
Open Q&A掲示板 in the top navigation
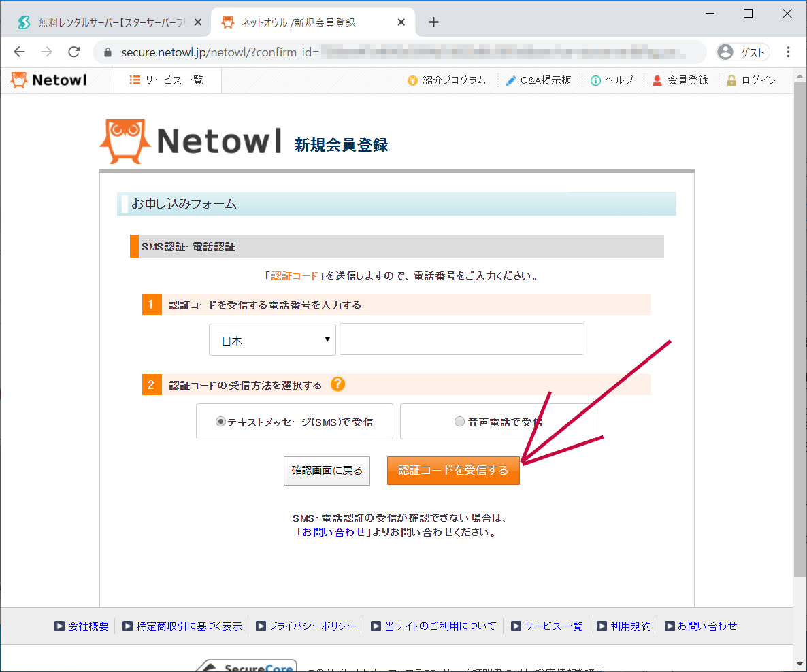point(539,80)
